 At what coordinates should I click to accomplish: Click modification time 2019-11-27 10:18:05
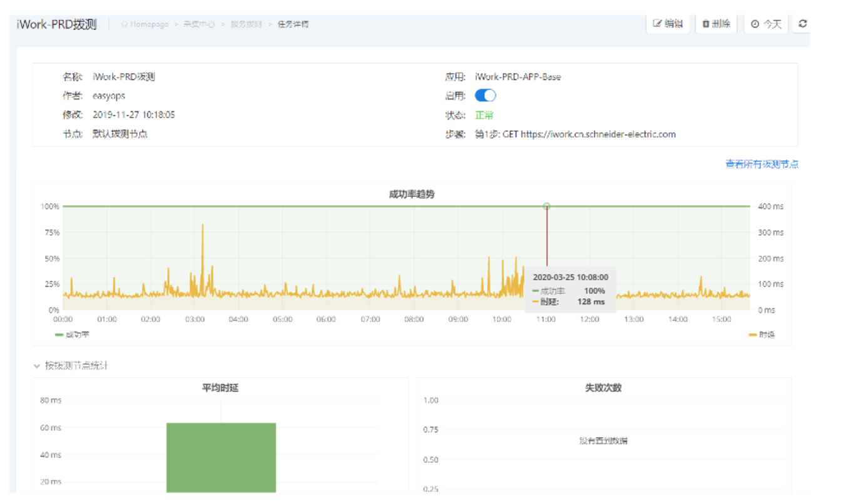[x=134, y=115]
